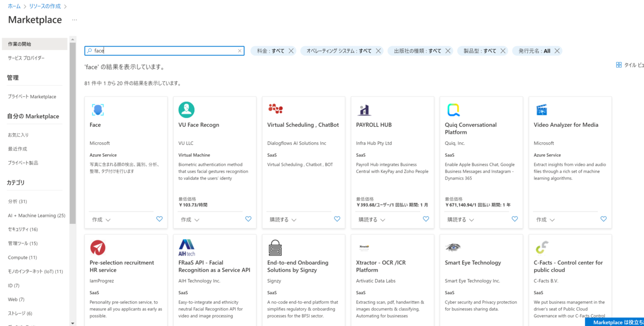Click the Xtractor OCR/ICR Platform logo
Screen dimensions: 644x326
coord(363,248)
